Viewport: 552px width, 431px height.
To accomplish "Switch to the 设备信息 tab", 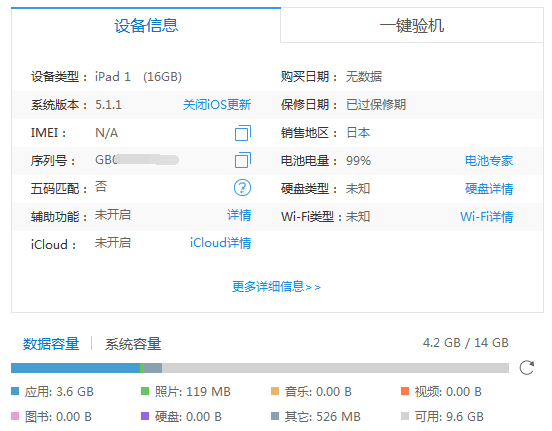I will (146, 25).
